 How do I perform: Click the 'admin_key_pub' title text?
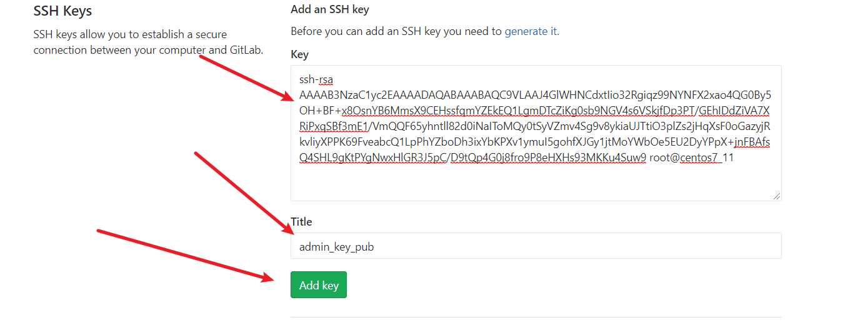tap(336, 247)
